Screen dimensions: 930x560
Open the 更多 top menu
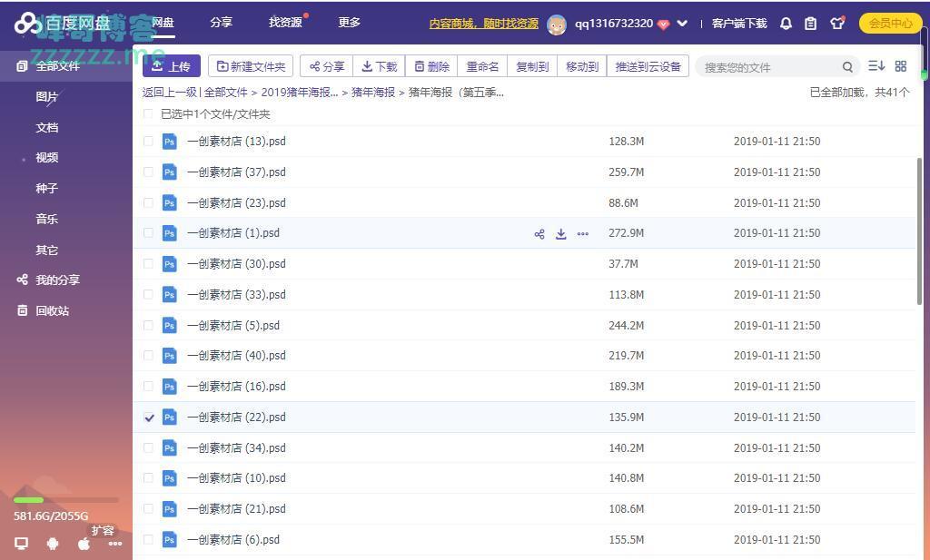point(350,23)
